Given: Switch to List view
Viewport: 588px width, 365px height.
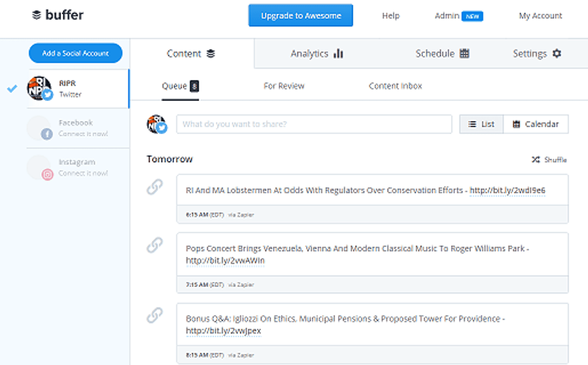Looking at the screenshot, I should (x=481, y=124).
